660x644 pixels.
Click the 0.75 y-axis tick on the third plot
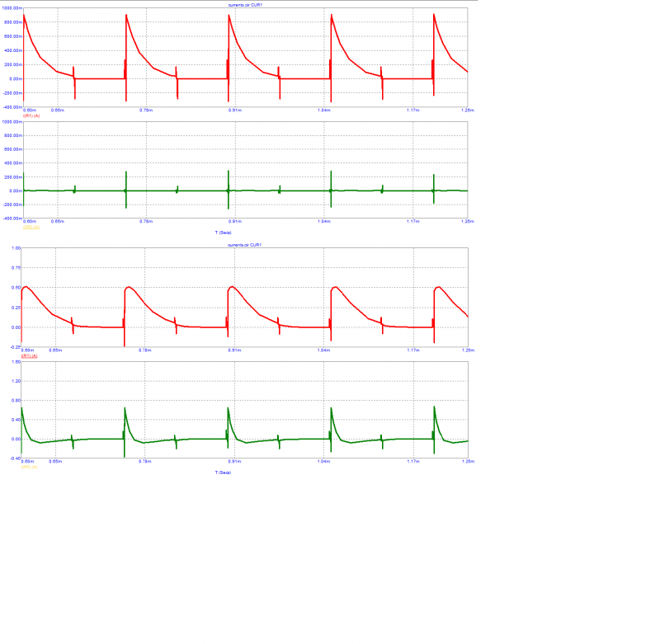tap(16, 268)
